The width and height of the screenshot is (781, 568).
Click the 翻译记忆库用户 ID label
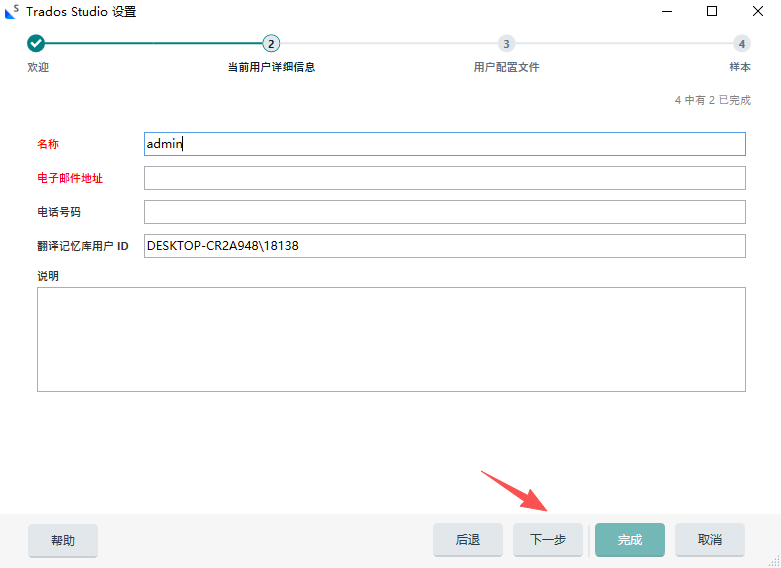tap(83, 246)
